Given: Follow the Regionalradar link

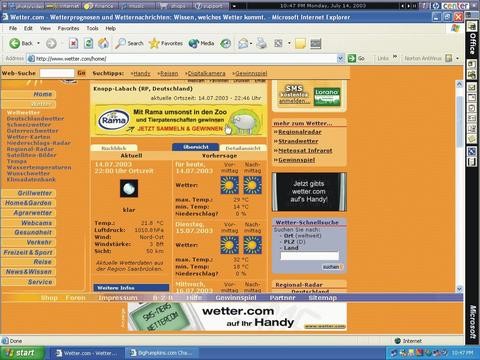Looking at the screenshot, I should [300, 132].
